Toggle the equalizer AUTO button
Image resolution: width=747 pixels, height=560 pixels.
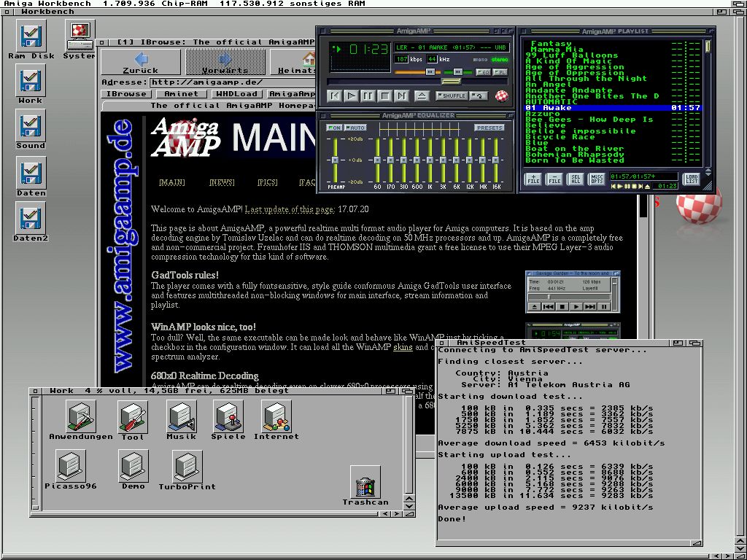point(355,128)
